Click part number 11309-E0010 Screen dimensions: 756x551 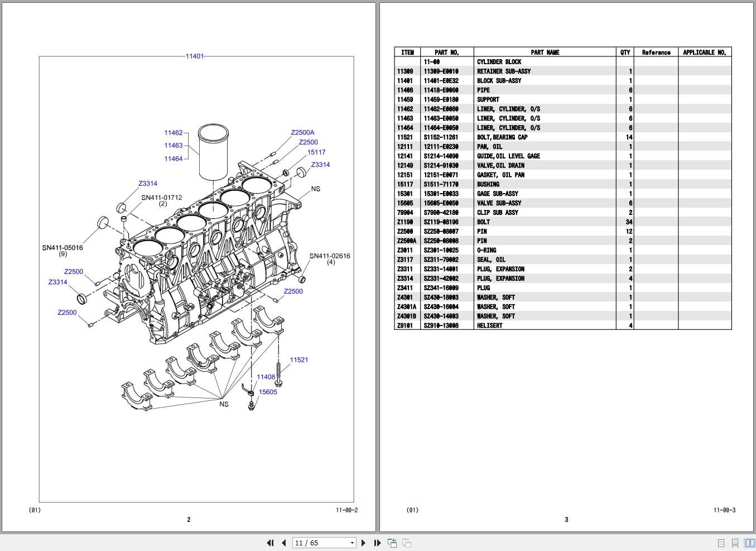tap(441, 71)
